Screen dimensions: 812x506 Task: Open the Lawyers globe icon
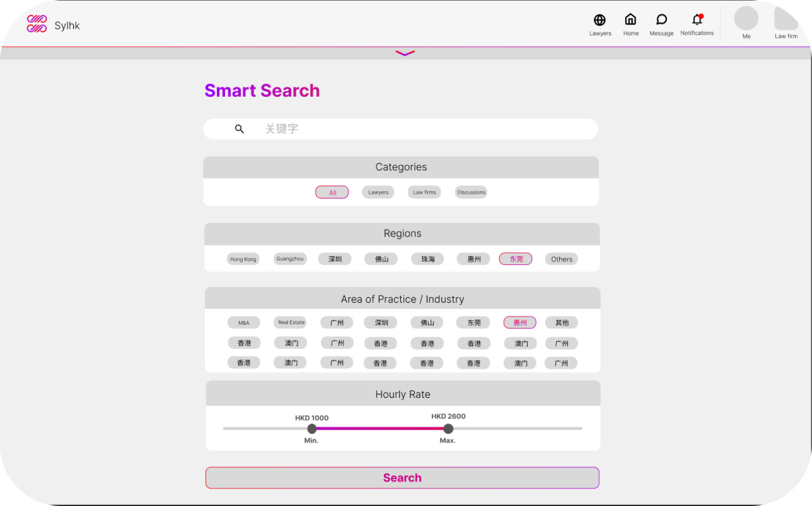[599, 20]
